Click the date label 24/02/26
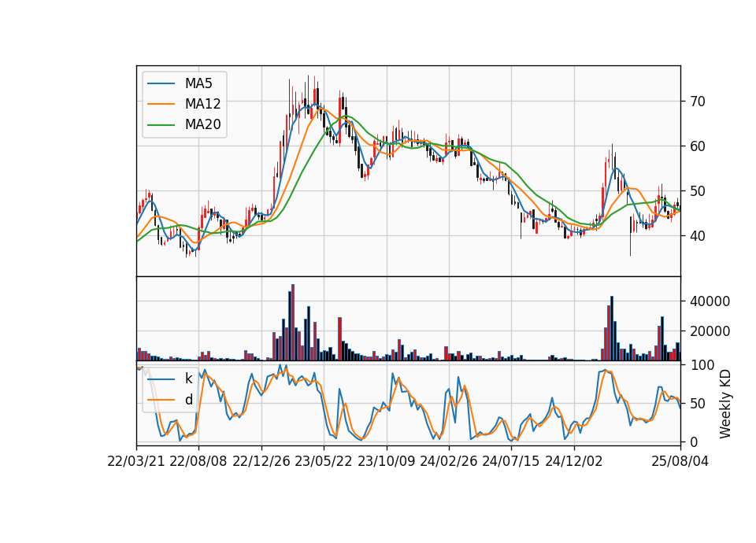756x543 pixels. click(x=449, y=461)
